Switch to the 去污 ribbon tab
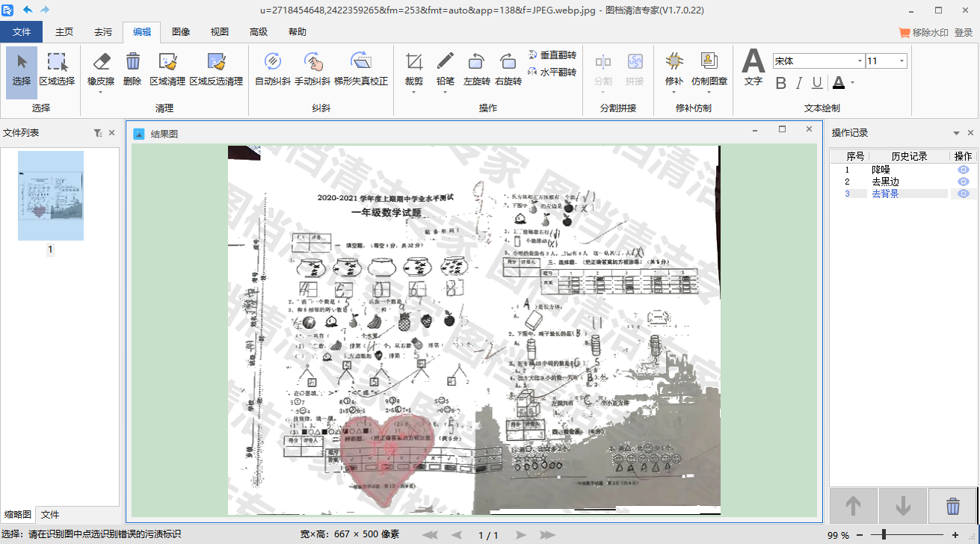The image size is (980, 544). (x=103, y=32)
